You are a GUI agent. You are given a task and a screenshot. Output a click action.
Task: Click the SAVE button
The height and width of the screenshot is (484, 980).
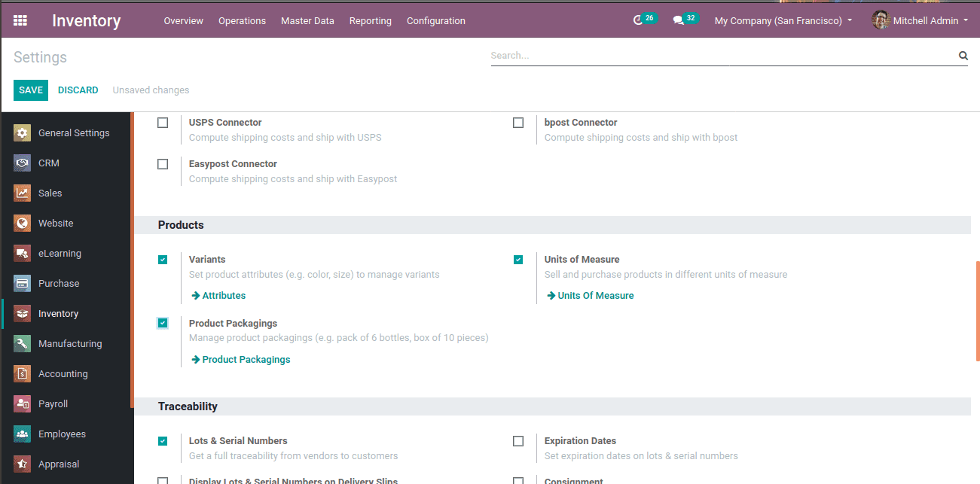(31, 90)
